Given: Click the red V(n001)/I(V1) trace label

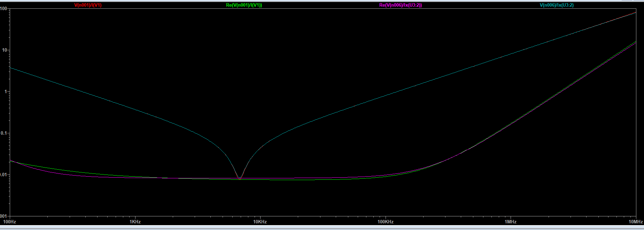Looking at the screenshot, I should click(88, 5).
